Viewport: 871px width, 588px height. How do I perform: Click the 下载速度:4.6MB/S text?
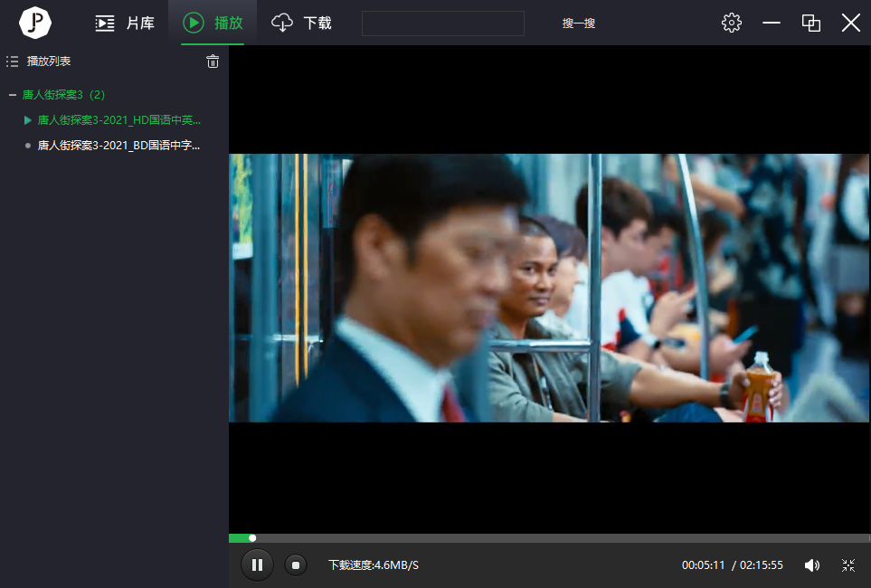point(374,565)
